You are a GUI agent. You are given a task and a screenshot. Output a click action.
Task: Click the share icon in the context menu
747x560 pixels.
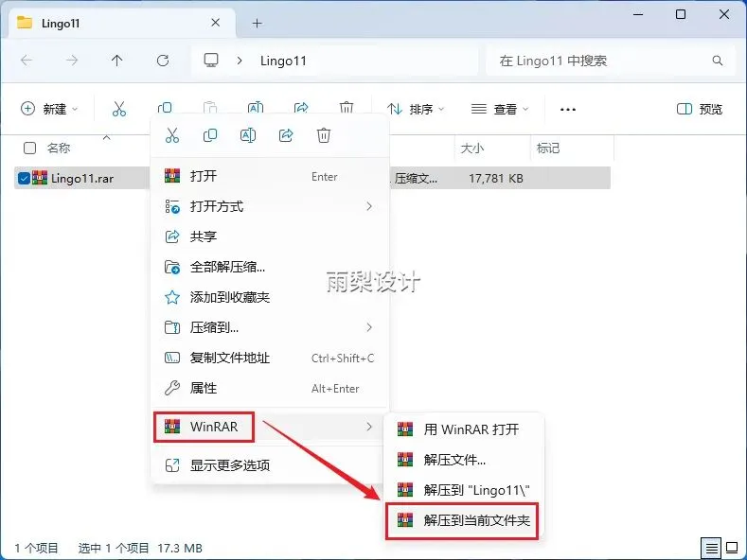click(286, 135)
